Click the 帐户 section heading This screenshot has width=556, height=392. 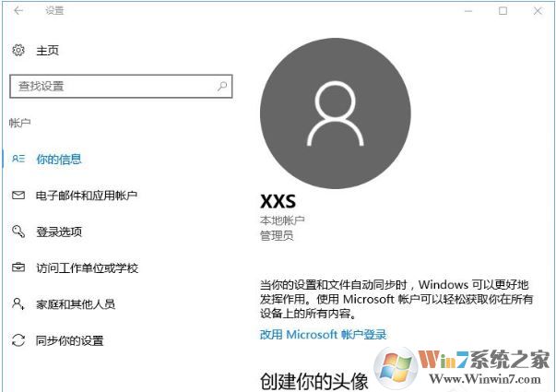click(x=20, y=123)
